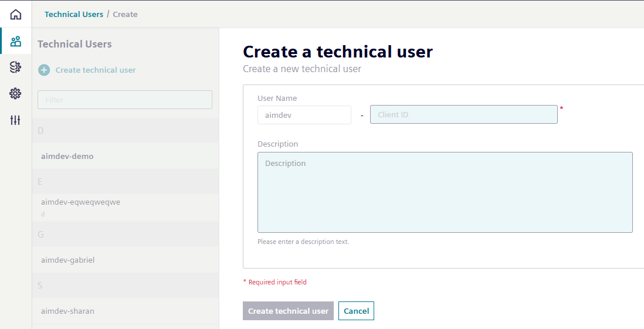The image size is (644, 329).
Task: Click the User Name label
Action: click(x=277, y=98)
